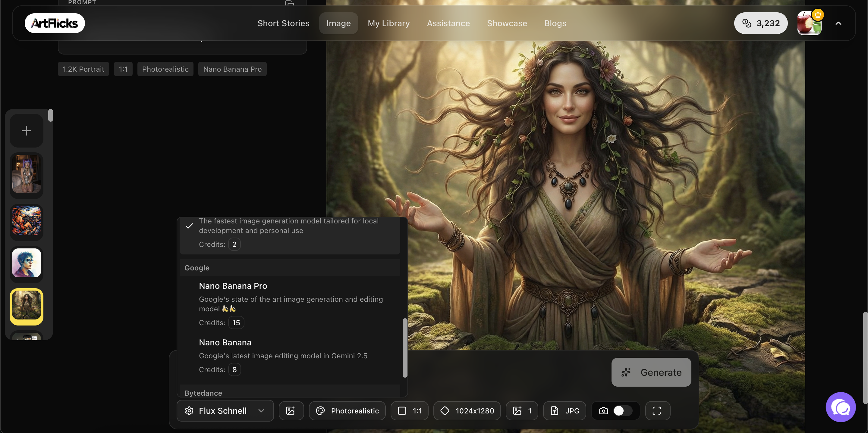
Task: Switch to My Library
Action: [388, 23]
